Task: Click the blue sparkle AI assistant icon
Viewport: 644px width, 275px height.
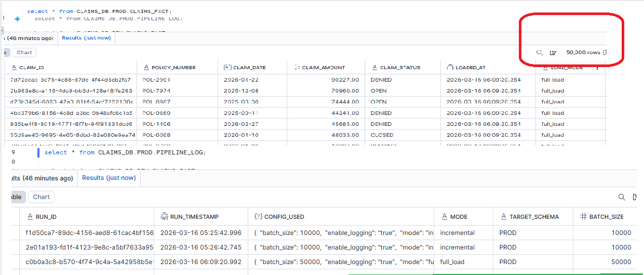Action: [17, 19]
